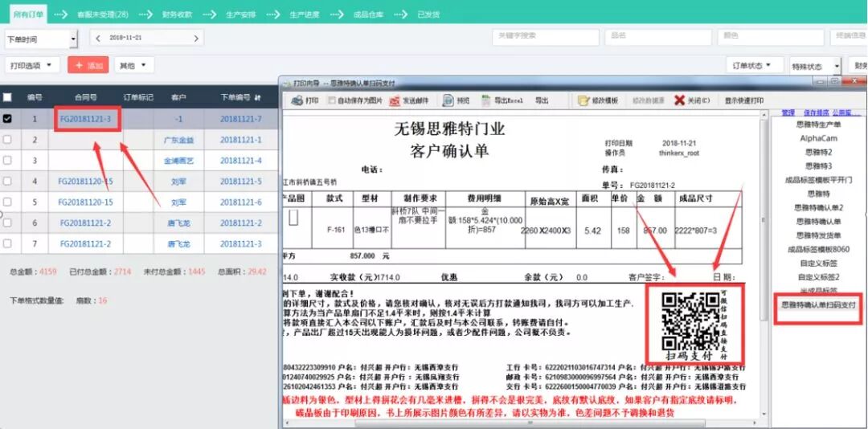Image resolution: width=868 pixels, height=429 pixels.
Task: Switch to 已发货 tab
Action: point(428,14)
